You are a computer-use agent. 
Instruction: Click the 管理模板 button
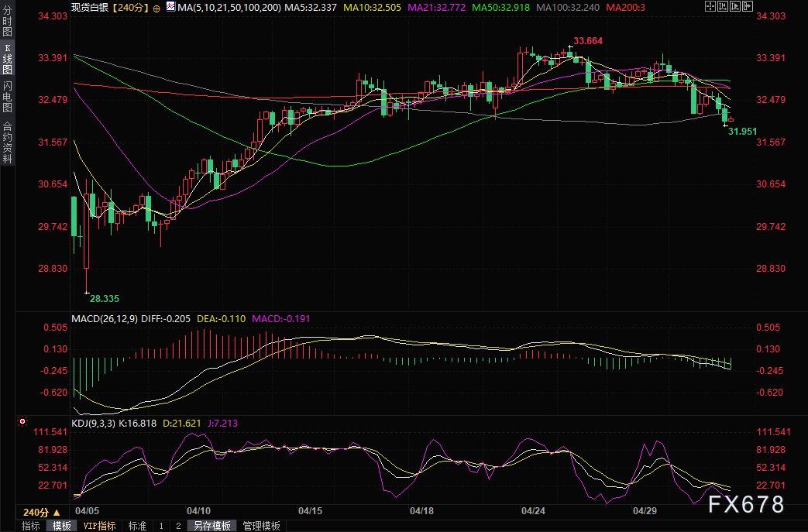(261, 526)
